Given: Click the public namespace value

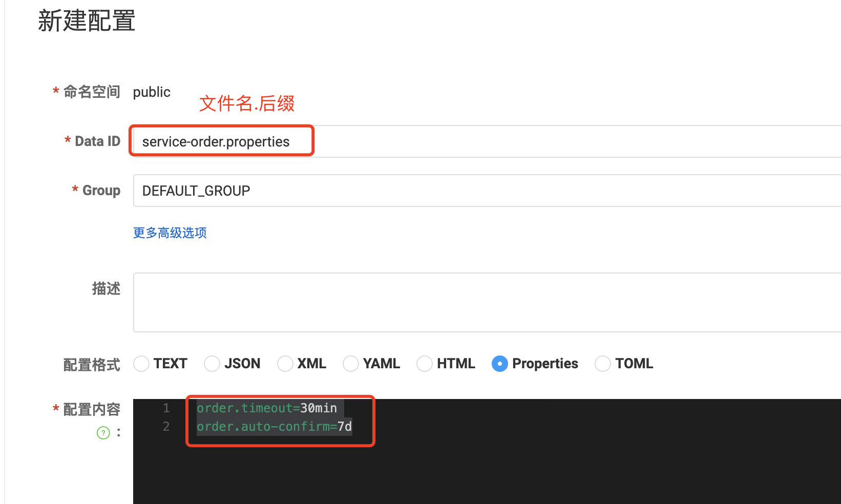Looking at the screenshot, I should 152,92.
